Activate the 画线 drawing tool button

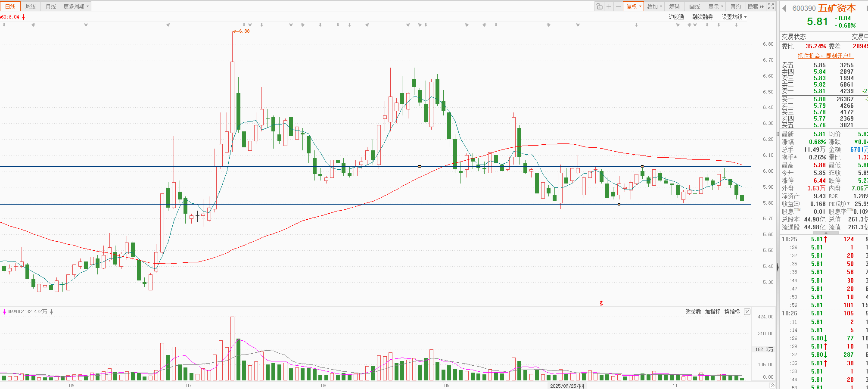pyautogui.click(x=695, y=6)
